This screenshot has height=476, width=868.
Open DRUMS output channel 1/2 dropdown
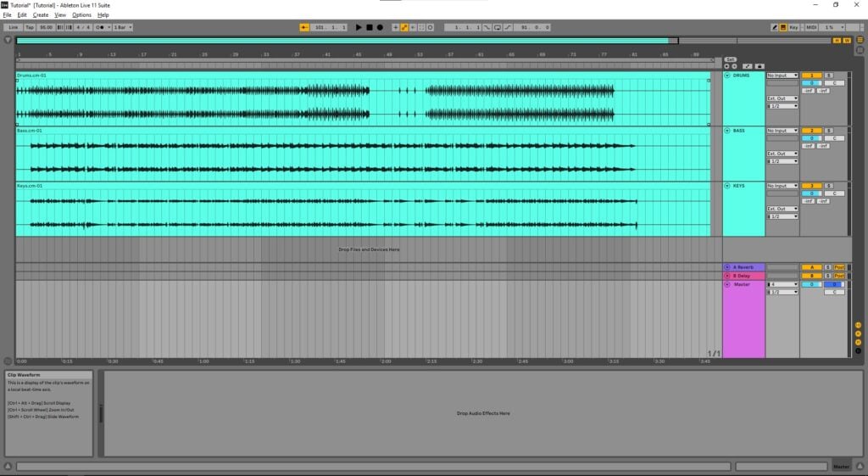tap(782, 106)
